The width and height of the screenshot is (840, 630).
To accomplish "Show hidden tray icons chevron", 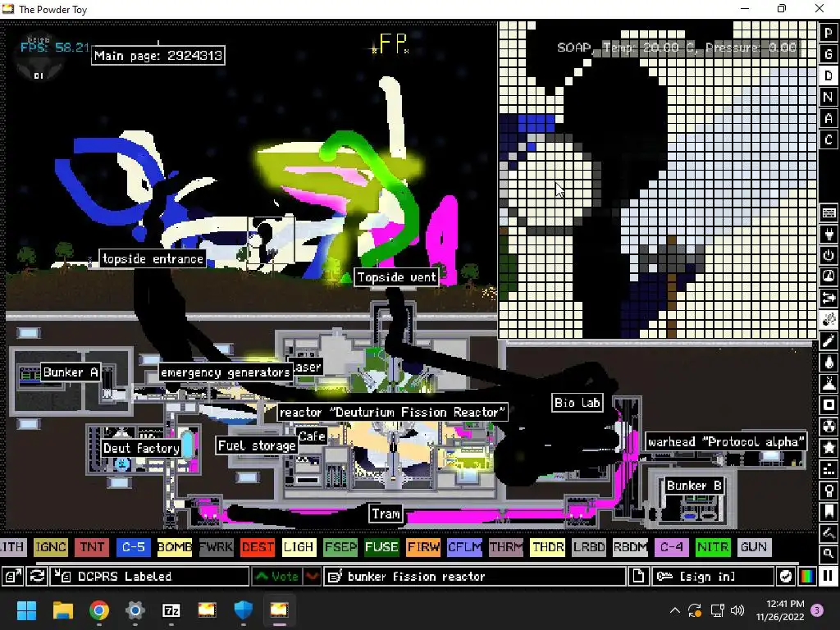I will [675, 610].
